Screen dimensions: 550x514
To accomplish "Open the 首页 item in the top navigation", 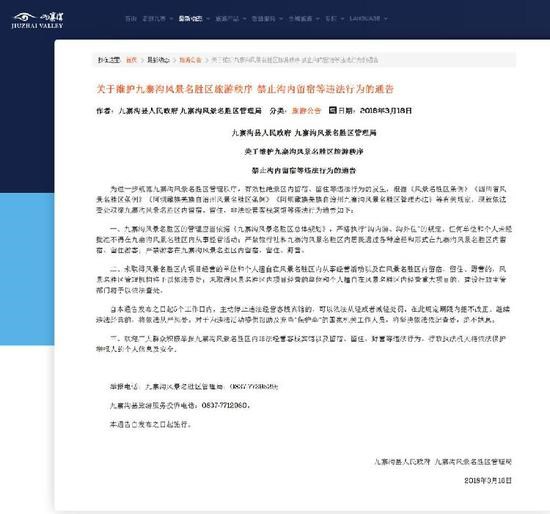I will (131, 19).
